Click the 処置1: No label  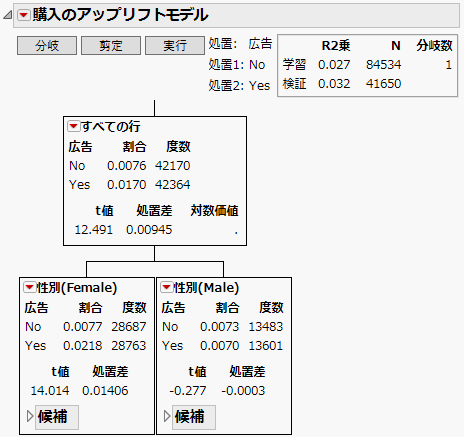(237, 65)
